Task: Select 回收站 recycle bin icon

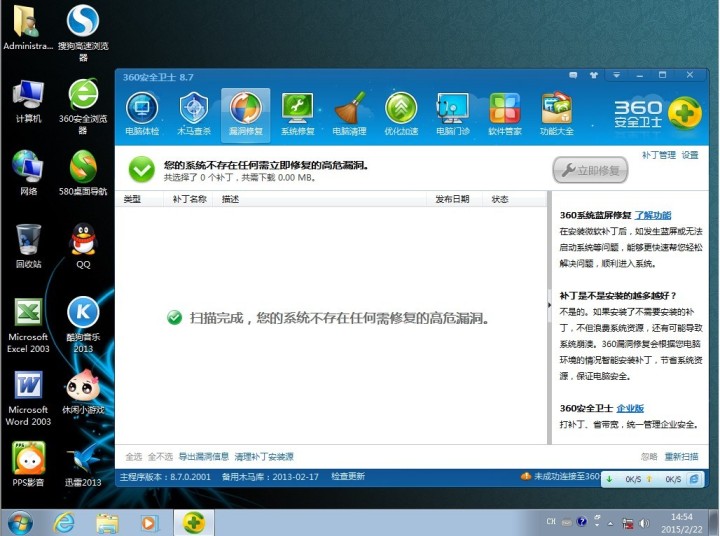Action: [x=28, y=246]
